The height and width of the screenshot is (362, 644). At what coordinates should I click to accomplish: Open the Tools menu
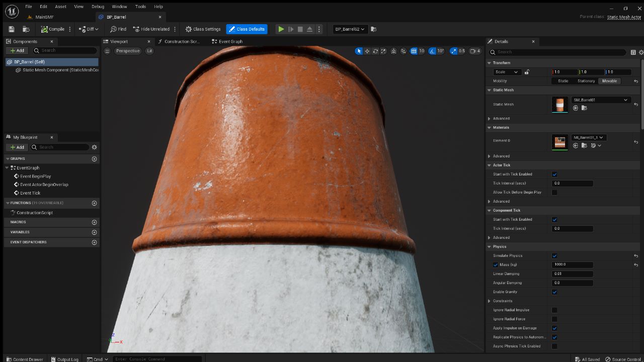[x=140, y=7]
